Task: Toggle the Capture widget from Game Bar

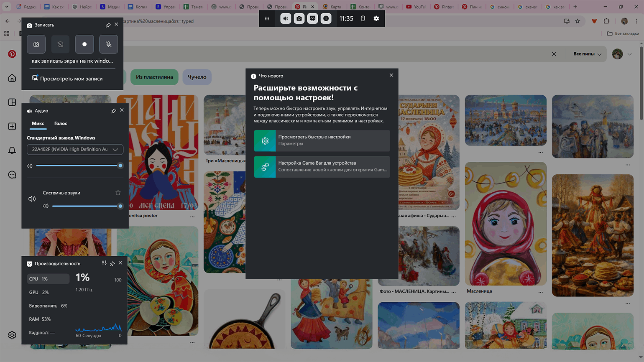Action: pyautogui.click(x=299, y=18)
